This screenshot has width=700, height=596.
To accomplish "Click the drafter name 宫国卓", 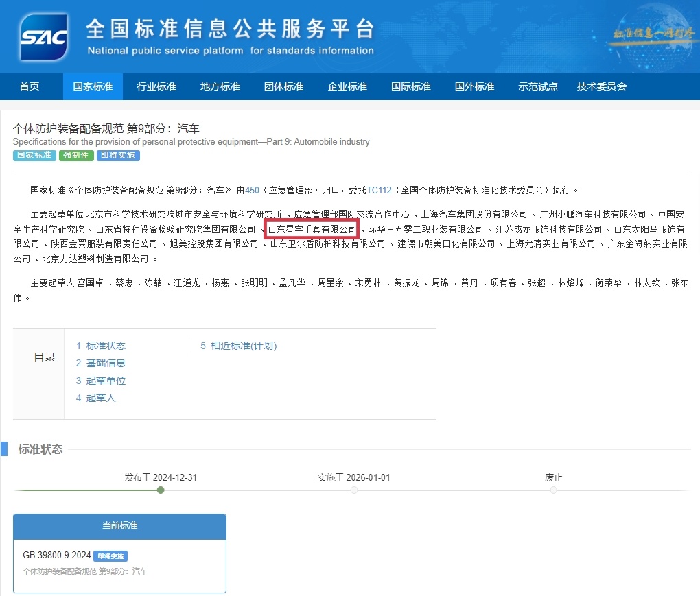I will coord(90,283).
